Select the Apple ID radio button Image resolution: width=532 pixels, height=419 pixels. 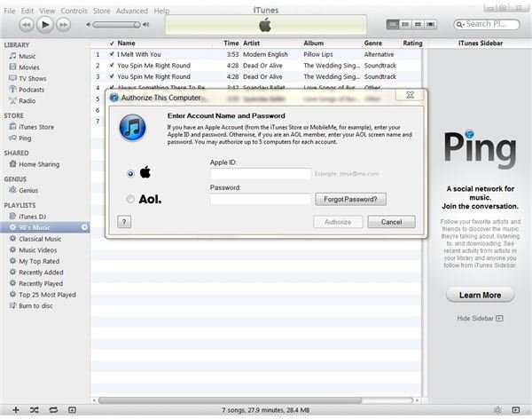130,174
